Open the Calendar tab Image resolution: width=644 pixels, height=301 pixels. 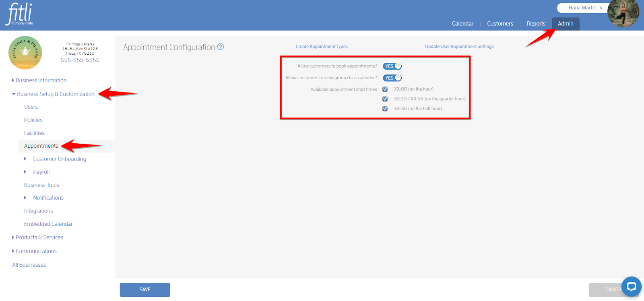tap(462, 24)
